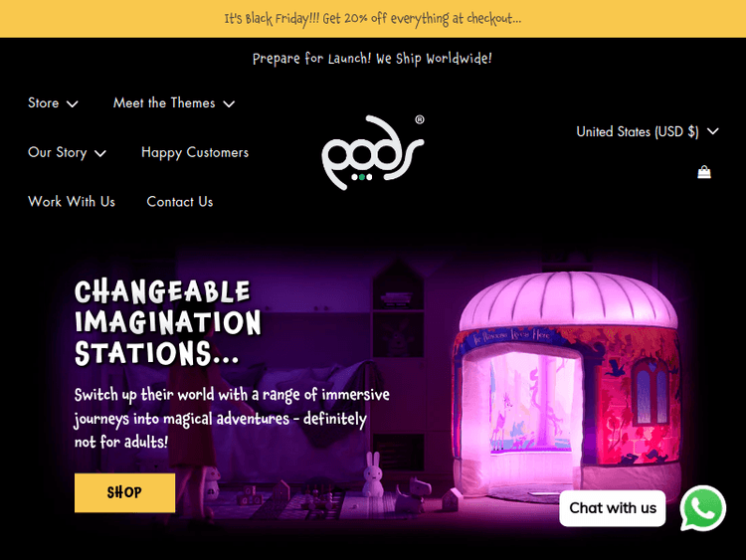Click the Black Friday 20% off banner
Image resolution: width=746 pixels, height=560 pixels.
click(373, 19)
